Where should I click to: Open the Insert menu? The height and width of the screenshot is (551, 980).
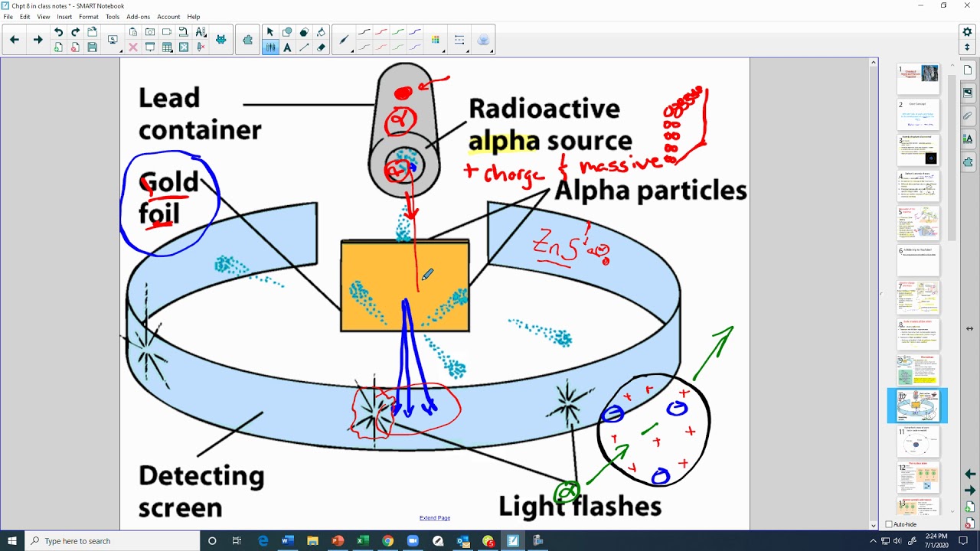[x=64, y=17]
